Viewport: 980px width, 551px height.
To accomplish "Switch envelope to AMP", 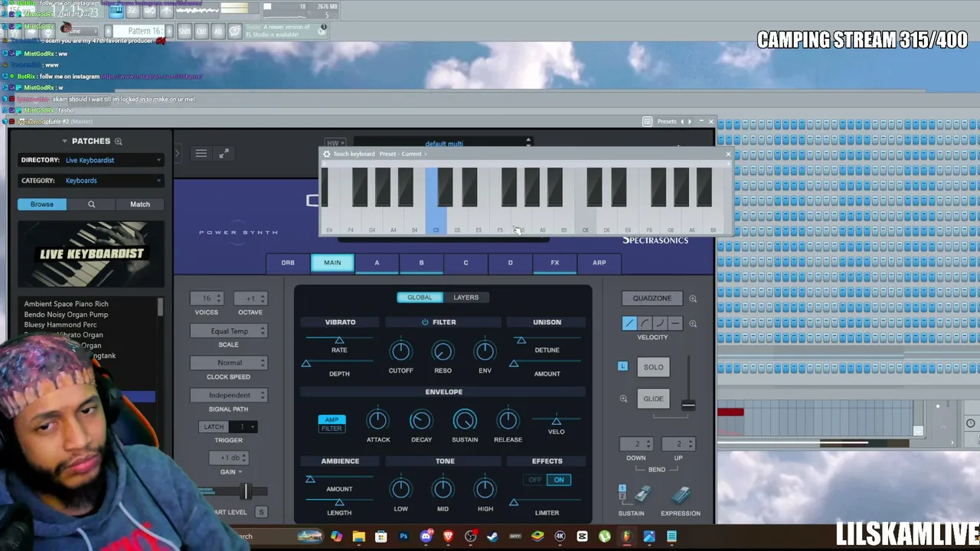I will point(332,419).
